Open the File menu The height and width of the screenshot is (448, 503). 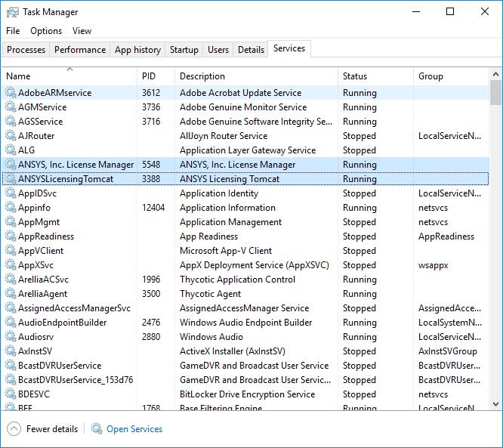coord(13,31)
